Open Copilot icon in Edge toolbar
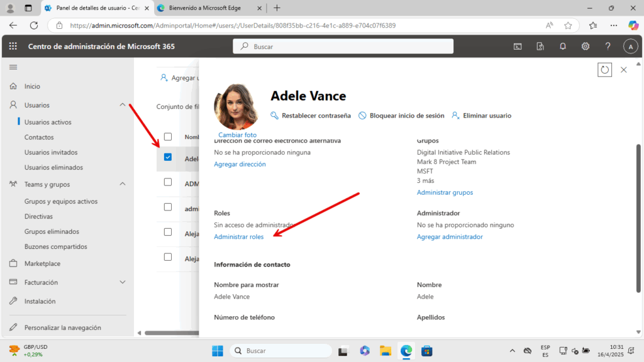The image size is (644, 362). (x=633, y=26)
